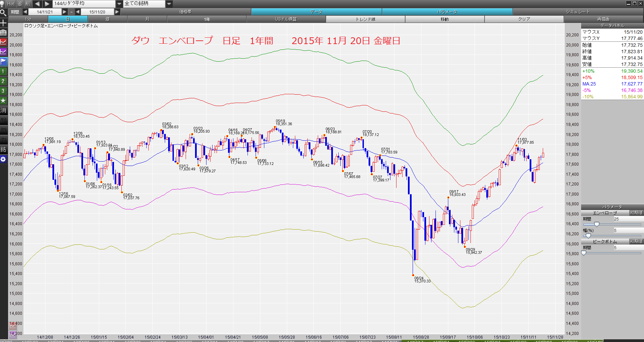Screen dimensions: 644x342
Task: Click the エンベロープ section header
Action: tap(605, 213)
